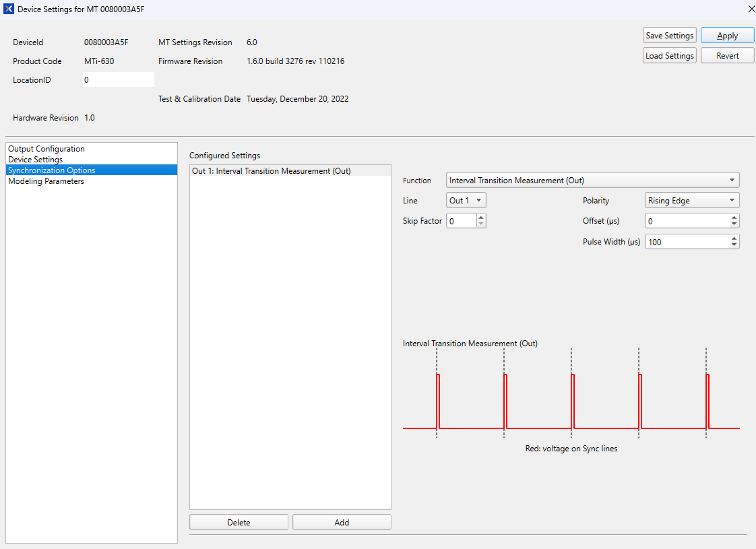Add a new synchronization setting
This screenshot has width=756, height=549.
342,523
